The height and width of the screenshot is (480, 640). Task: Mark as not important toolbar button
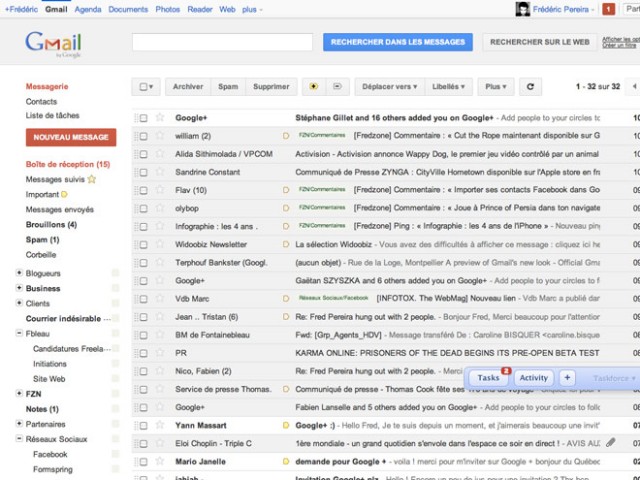[337, 87]
